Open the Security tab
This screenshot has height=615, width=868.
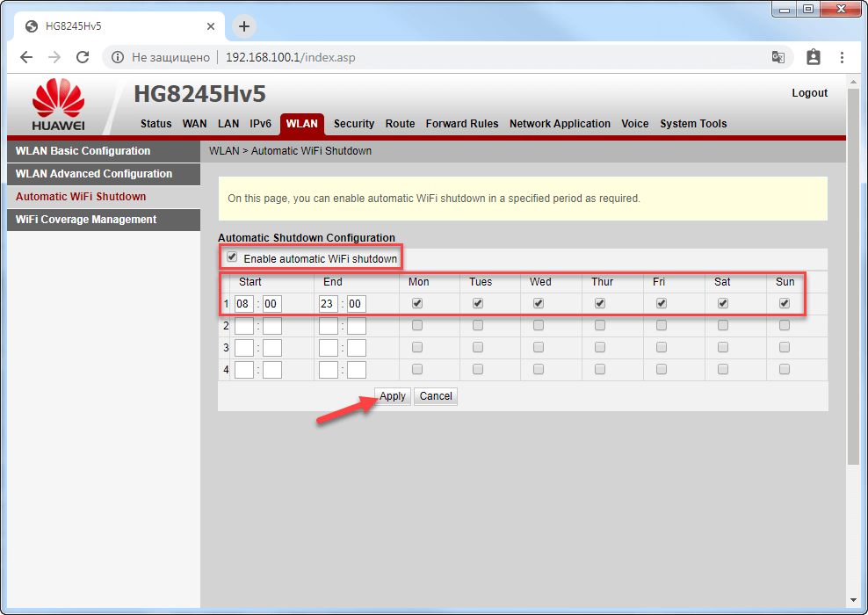click(x=354, y=124)
